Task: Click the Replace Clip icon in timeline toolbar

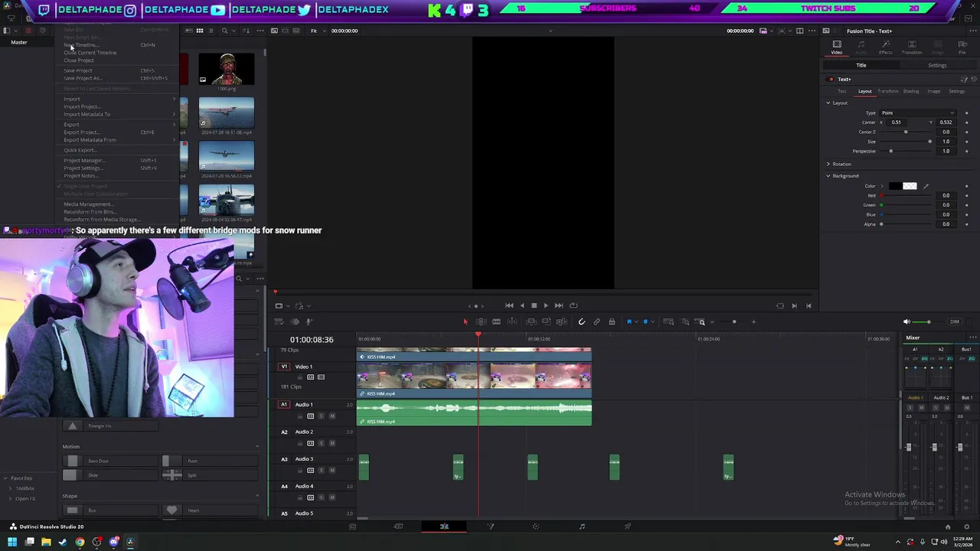Action: tap(561, 321)
